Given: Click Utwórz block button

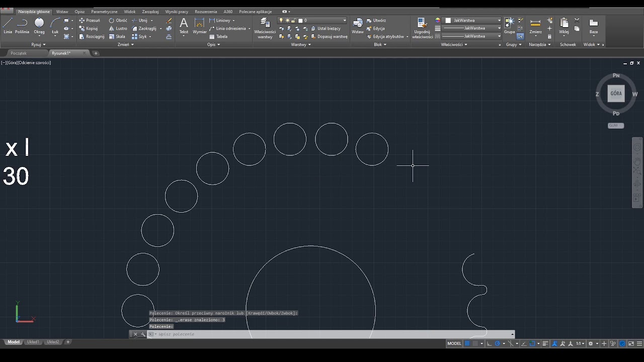Looking at the screenshot, I should tap(376, 21).
